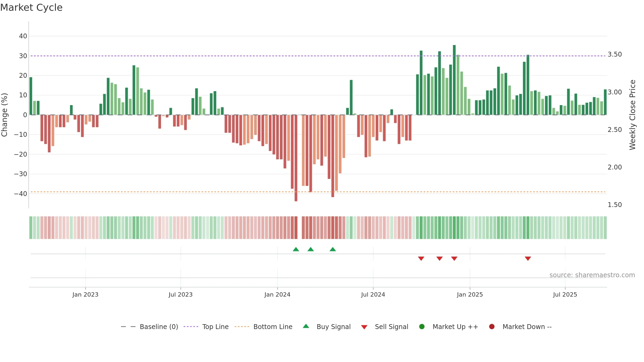
Task: Click the orange dotted Bottom Line legend swatch
Action: tap(242, 327)
